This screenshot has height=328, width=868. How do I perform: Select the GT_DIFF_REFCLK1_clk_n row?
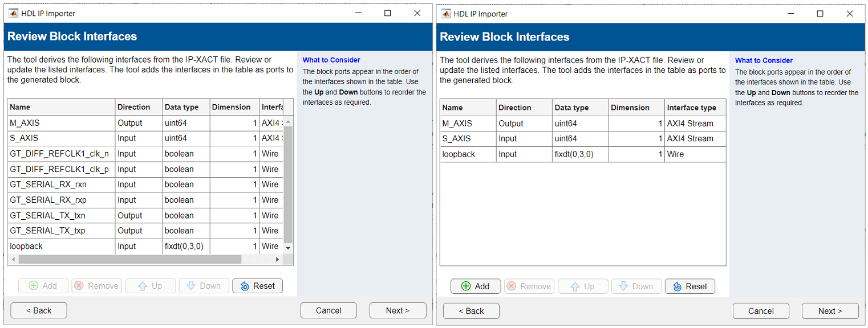pyautogui.click(x=59, y=154)
